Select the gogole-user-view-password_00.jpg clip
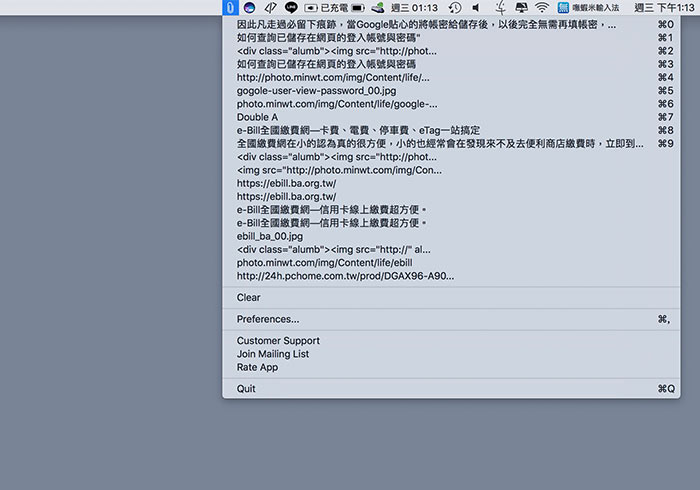 coord(451,91)
